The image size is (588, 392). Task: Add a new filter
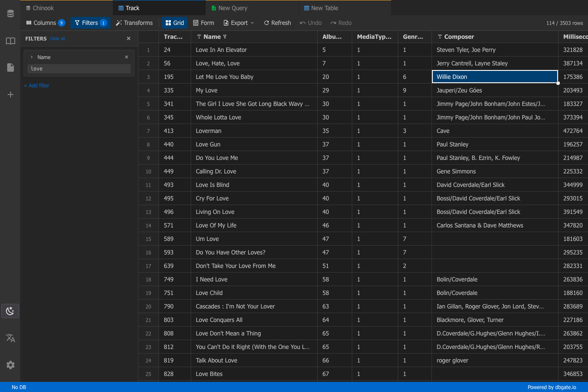36,86
